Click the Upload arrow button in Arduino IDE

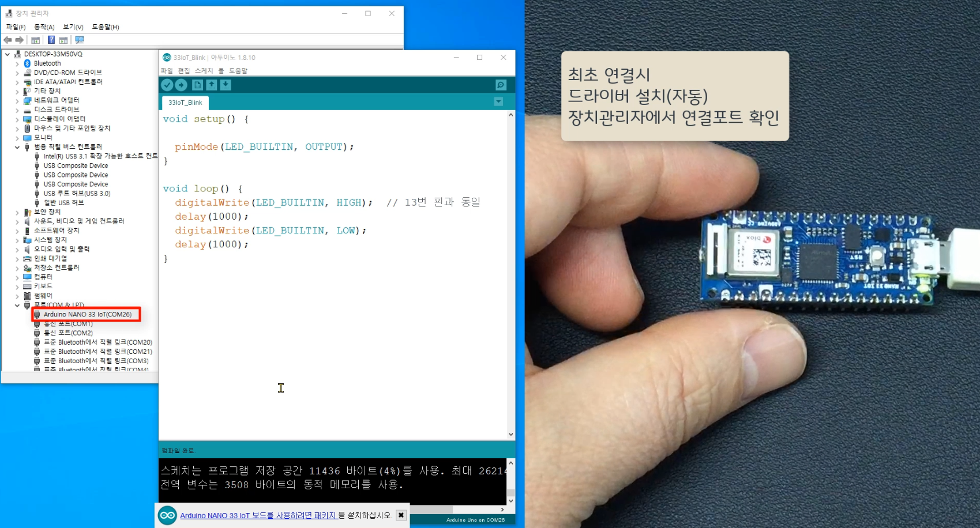coord(181,85)
